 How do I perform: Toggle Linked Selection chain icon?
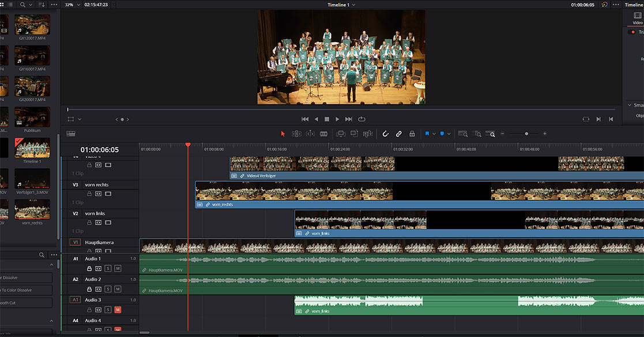point(398,133)
